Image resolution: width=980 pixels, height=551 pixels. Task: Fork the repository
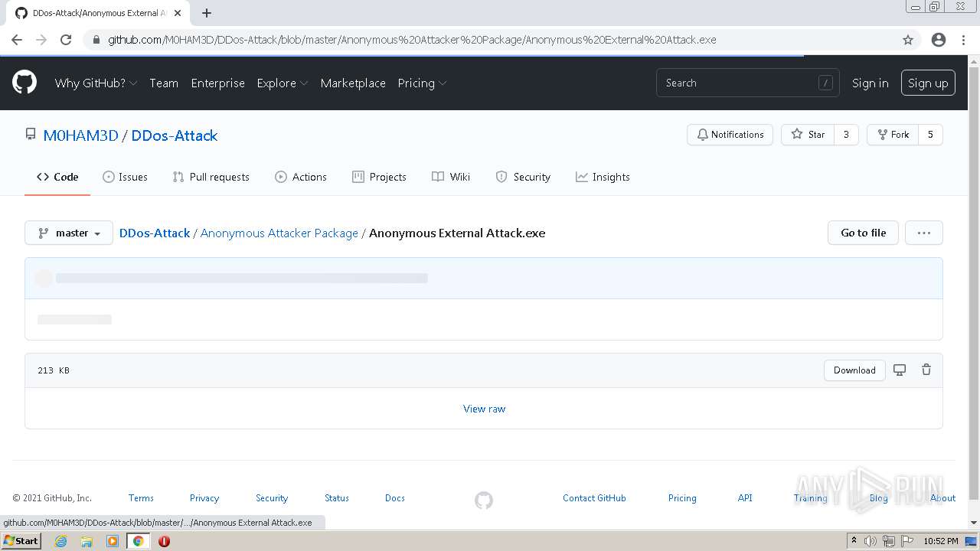click(893, 135)
